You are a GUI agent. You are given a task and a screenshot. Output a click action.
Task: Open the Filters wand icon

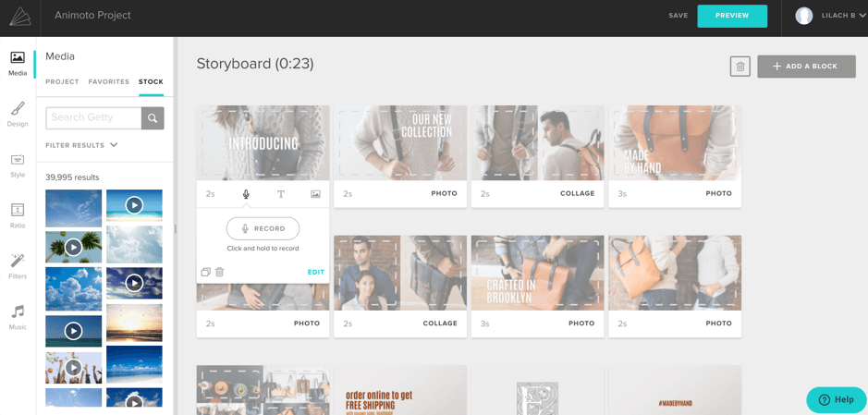18,266
